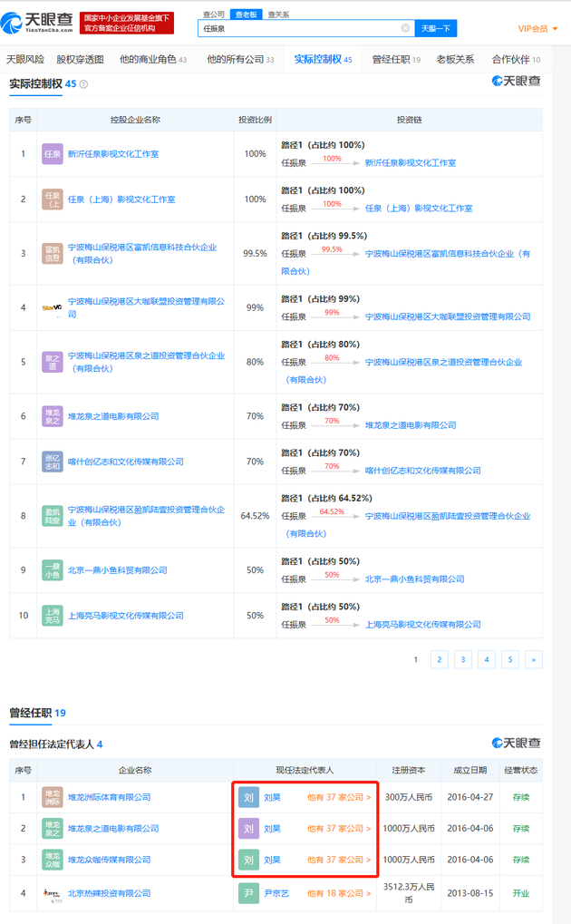This screenshot has height=924, width=571.
Task: Select the 查老板 search tab
Action: click(247, 15)
